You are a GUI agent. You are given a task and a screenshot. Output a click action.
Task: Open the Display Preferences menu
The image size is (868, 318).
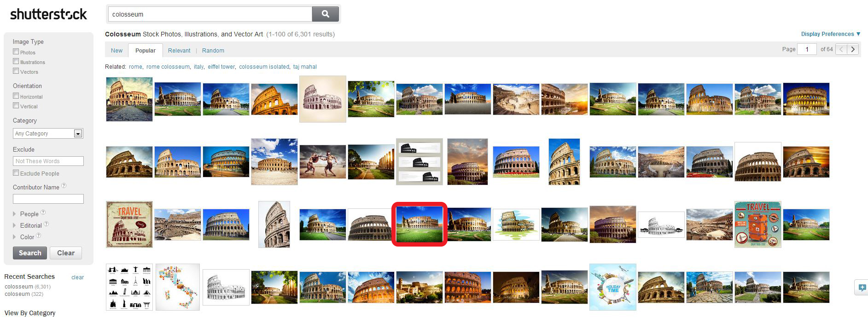click(831, 34)
